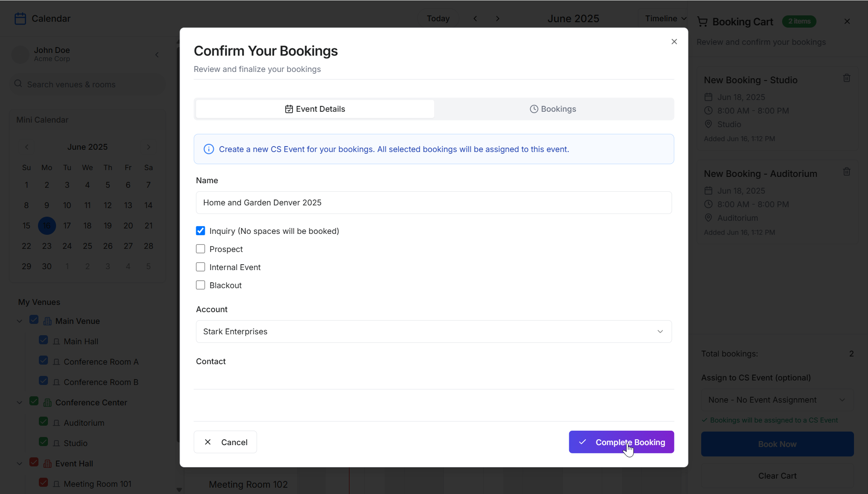
Task: Collapse the Event Hall tree node
Action: point(19,464)
